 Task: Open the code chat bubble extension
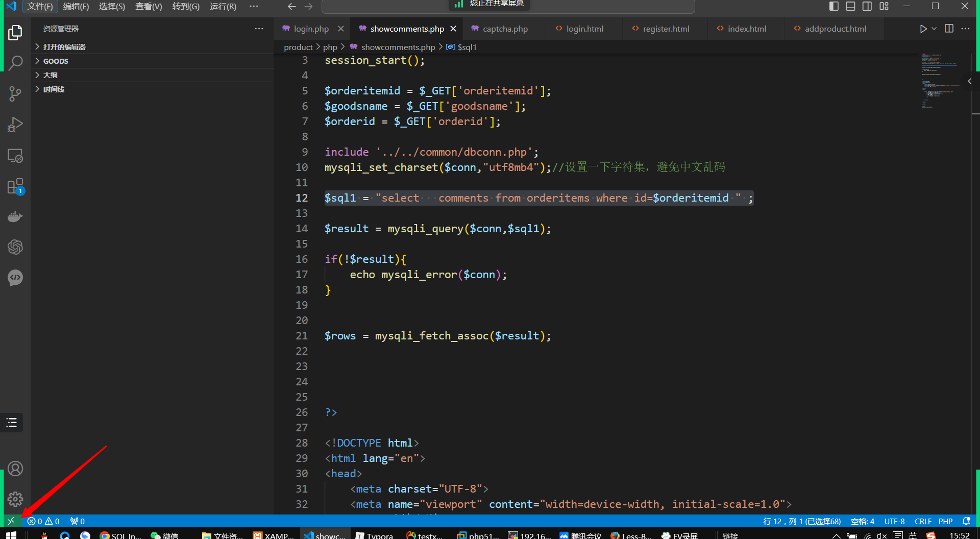tap(15, 278)
